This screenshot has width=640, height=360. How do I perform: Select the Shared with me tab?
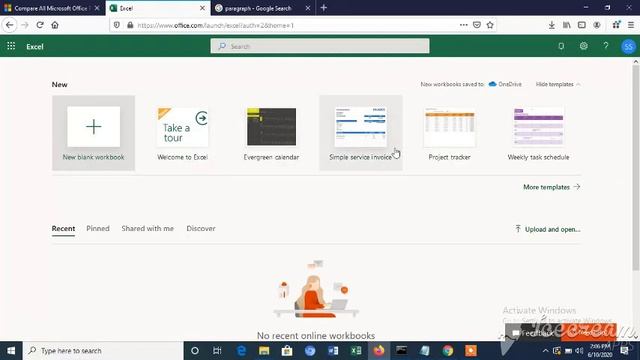click(147, 229)
